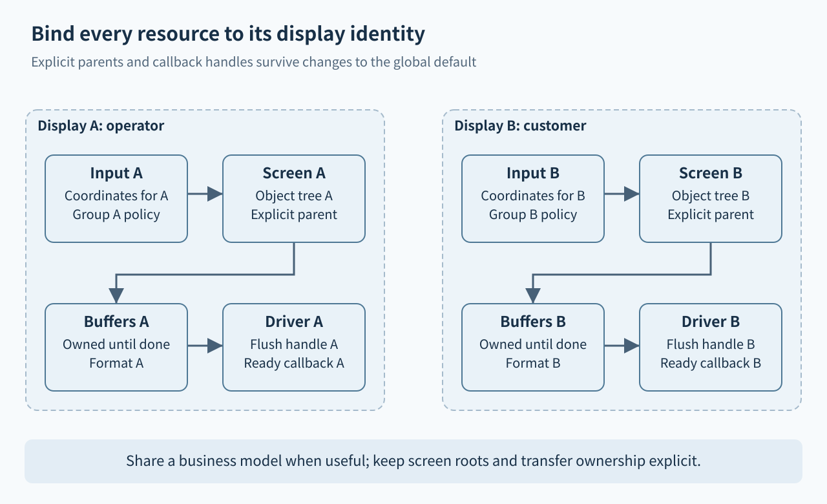
Task: Click 'Flush handle B' text
Action: click(x=711, y=344)
